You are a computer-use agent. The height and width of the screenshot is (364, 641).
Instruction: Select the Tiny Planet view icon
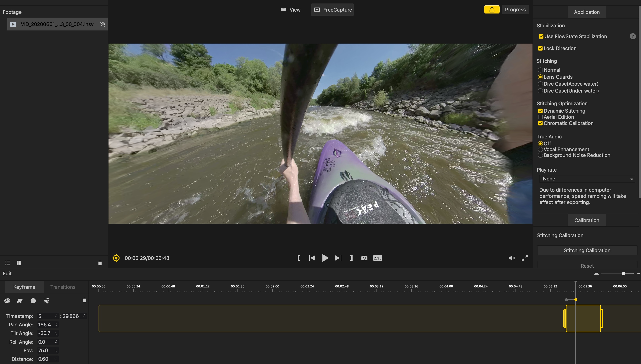coord(20,301)
